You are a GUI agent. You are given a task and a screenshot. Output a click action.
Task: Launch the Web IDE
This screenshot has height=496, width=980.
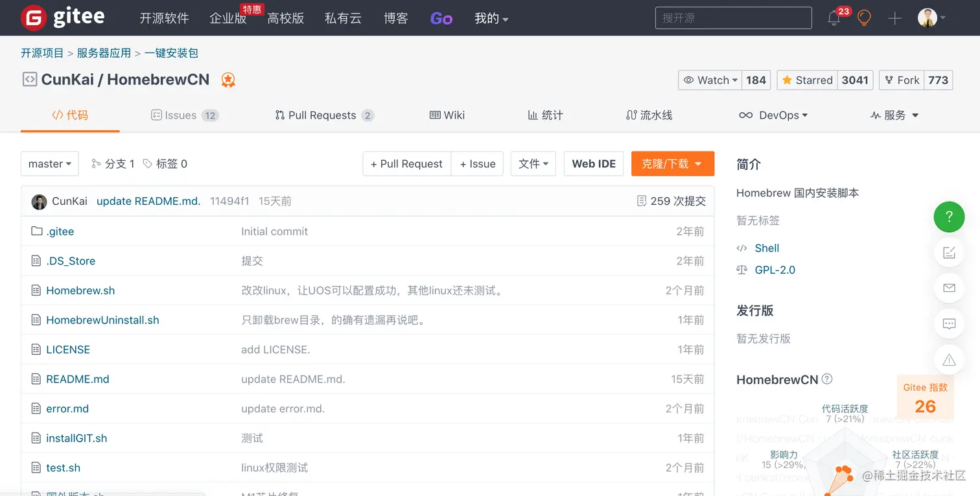click(x=594, y=163)
